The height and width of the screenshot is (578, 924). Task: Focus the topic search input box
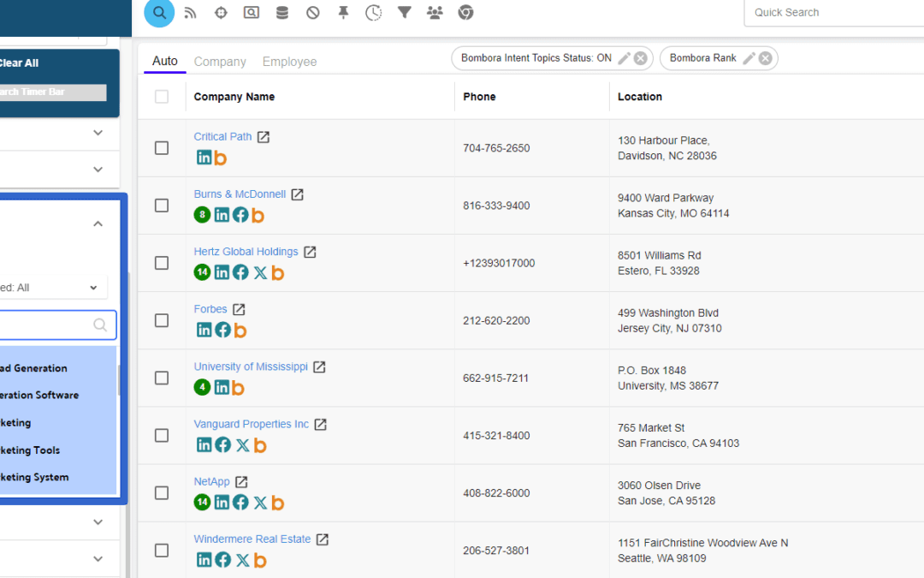tap(58, 325)
